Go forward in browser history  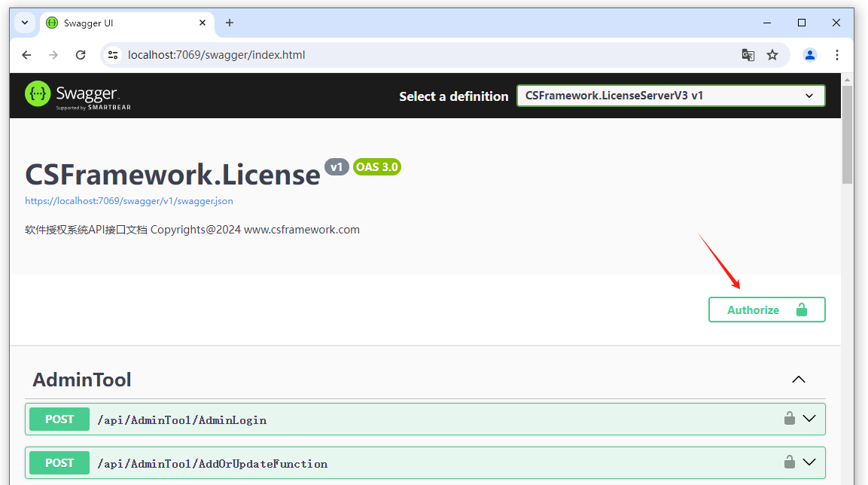pyautogui.click(x=53, y=55)
